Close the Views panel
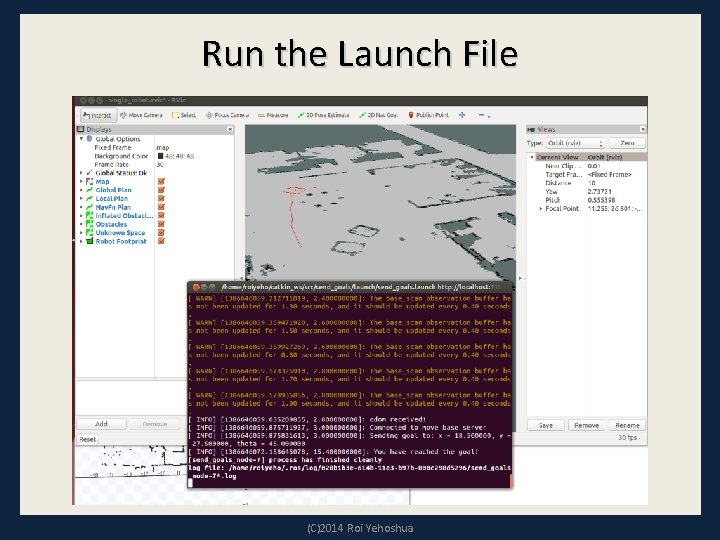This screenshot has width=720, height=540. (x=642, y=129)
